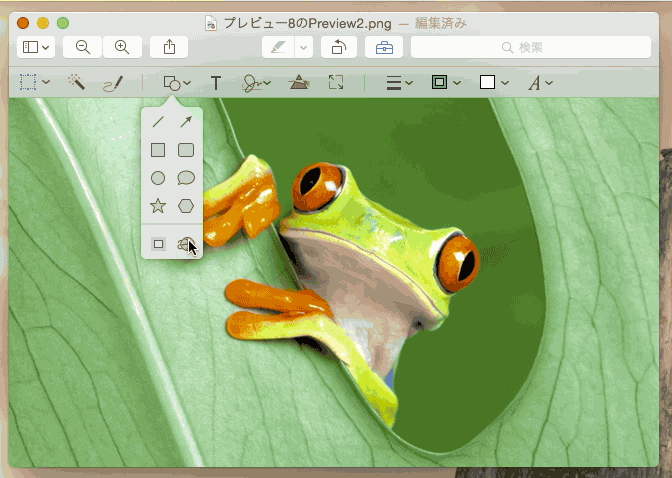
Task: Click the document icon in title bar
Action: point(210,23)
